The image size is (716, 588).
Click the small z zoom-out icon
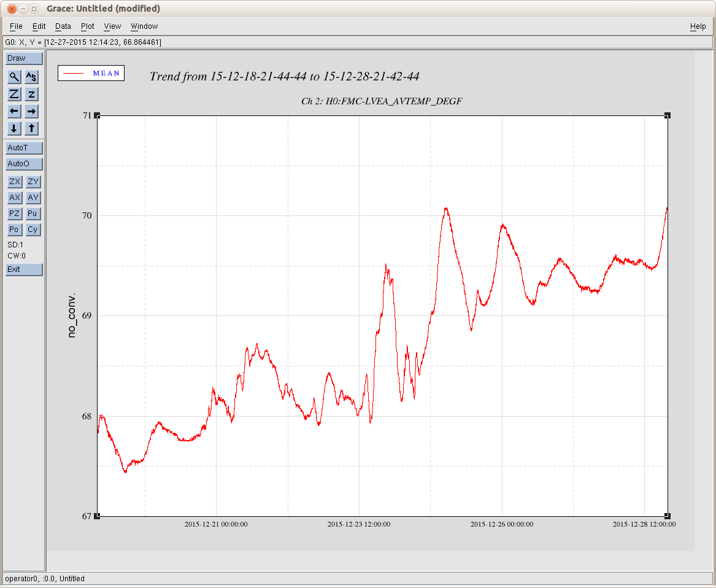pos(32,94)
